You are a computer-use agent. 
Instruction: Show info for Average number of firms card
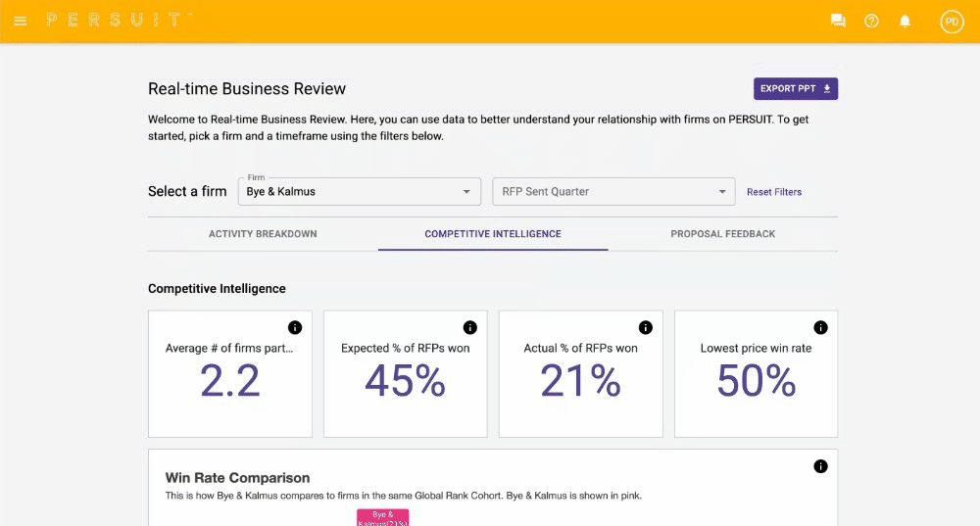pos(295,327)
